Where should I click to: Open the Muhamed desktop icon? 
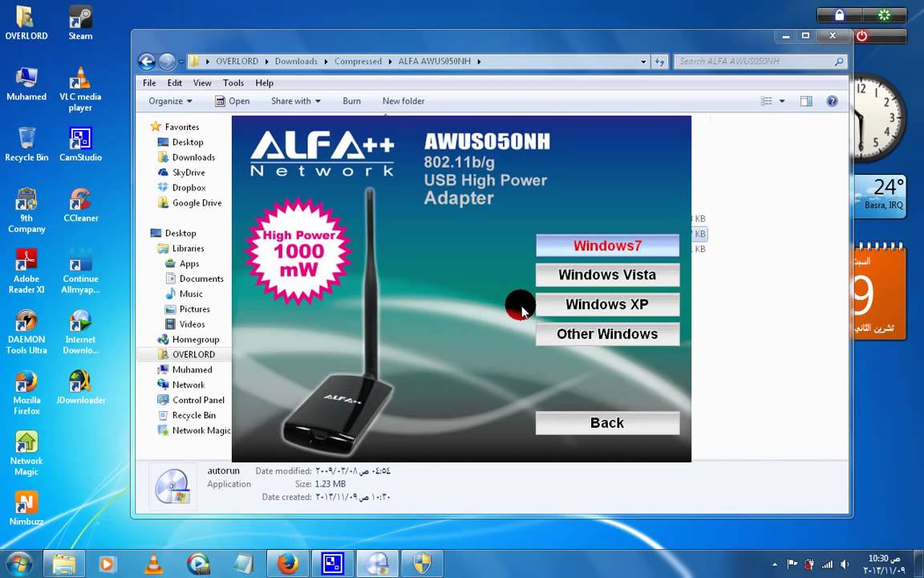pyautogui.click(x=26, y=83)
